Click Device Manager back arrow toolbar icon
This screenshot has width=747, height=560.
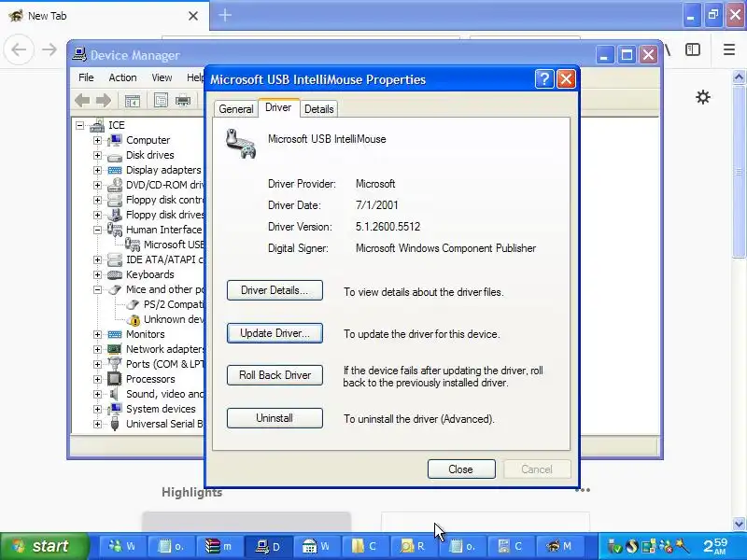[82, 101]
